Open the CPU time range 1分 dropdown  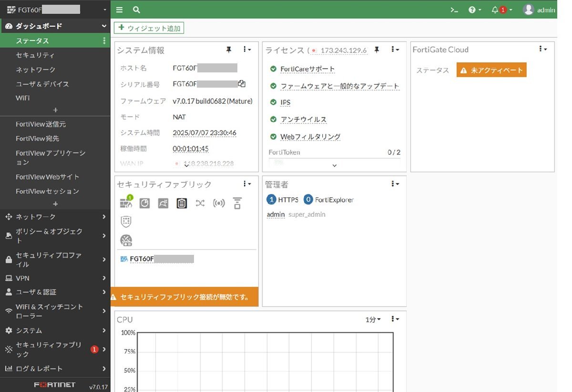point(373,319)
